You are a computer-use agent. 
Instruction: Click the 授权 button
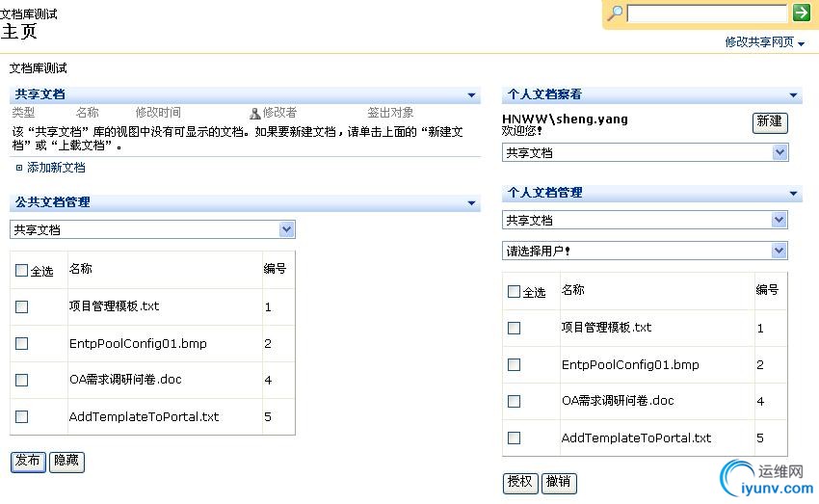click(x=519, y=482)
